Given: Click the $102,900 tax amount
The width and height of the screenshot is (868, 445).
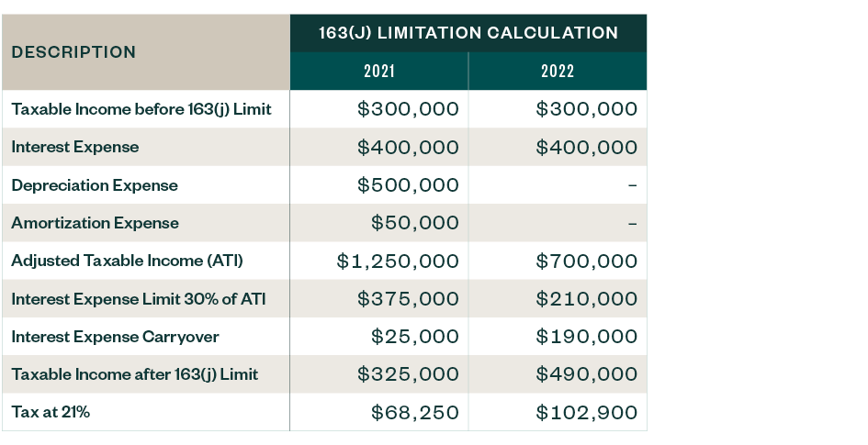Looking at the screenshot, I should (x=586, y=413).
